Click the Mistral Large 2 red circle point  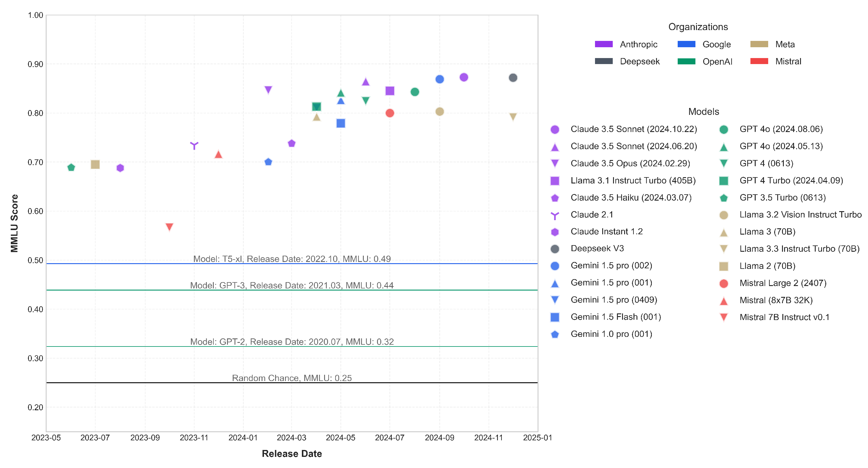pyautogui.click(x=390, y=113)
